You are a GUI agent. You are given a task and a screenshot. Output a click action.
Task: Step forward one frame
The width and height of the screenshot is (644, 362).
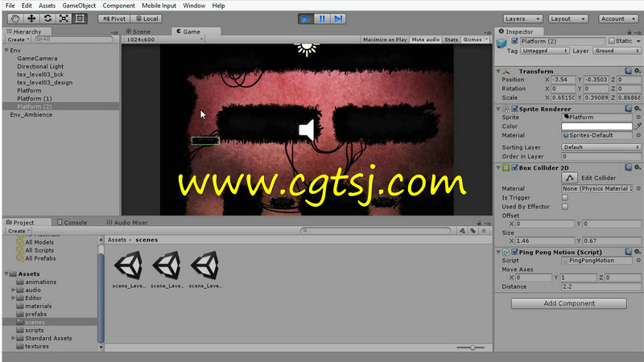click(x=337, y=19)
